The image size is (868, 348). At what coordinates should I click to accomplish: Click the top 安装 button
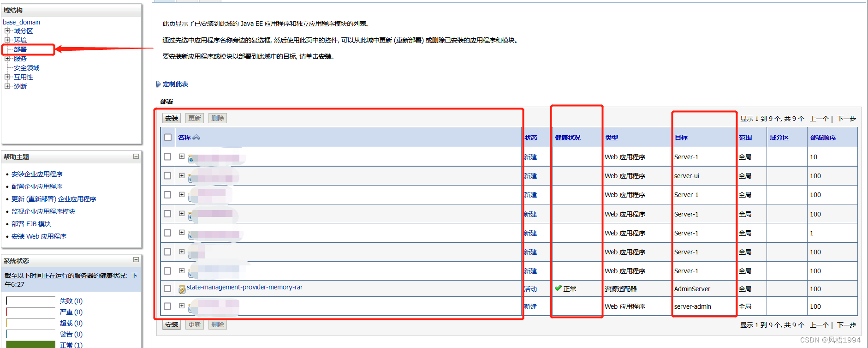[172, 118]
